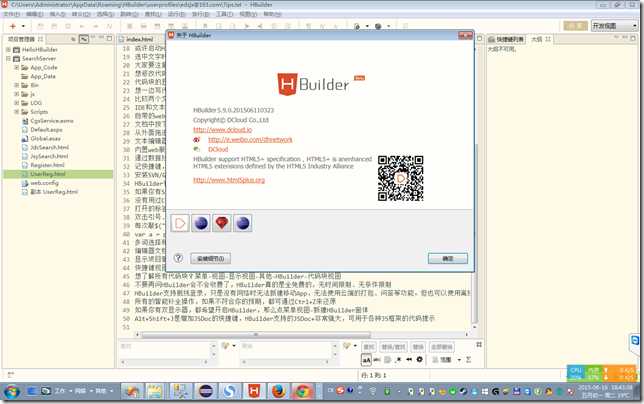Open the 编辑(E) menu

[x=35, y=14]
